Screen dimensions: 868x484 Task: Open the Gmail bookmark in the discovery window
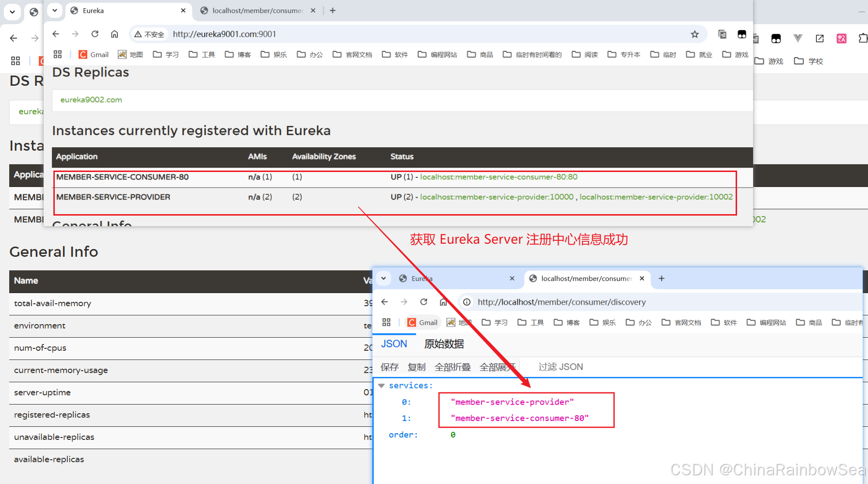click(x=423, y=322)
